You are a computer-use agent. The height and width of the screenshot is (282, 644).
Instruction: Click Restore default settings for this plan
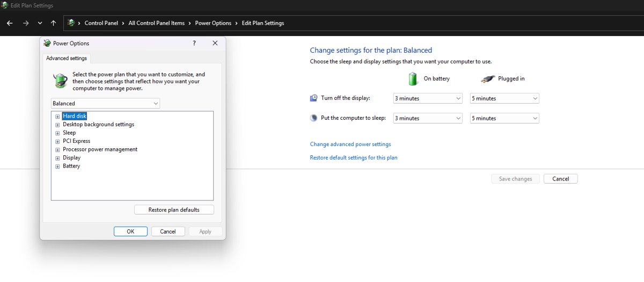point(354,158)
